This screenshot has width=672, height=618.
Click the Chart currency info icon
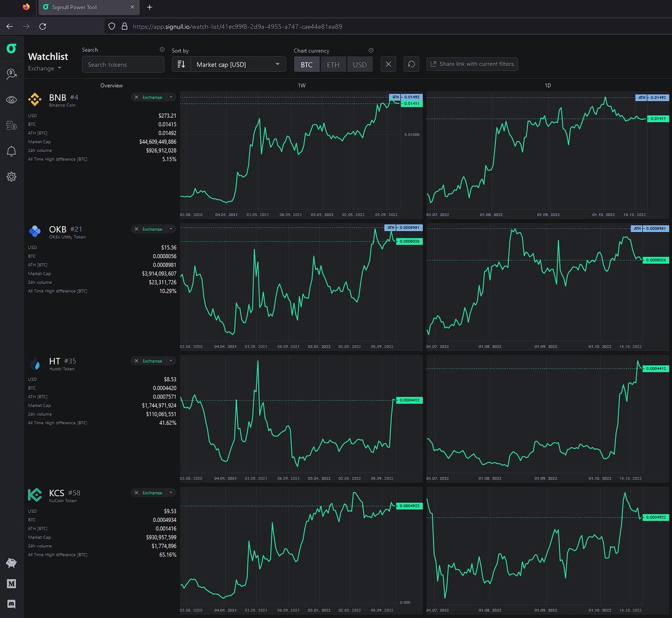tap(371, 50)
